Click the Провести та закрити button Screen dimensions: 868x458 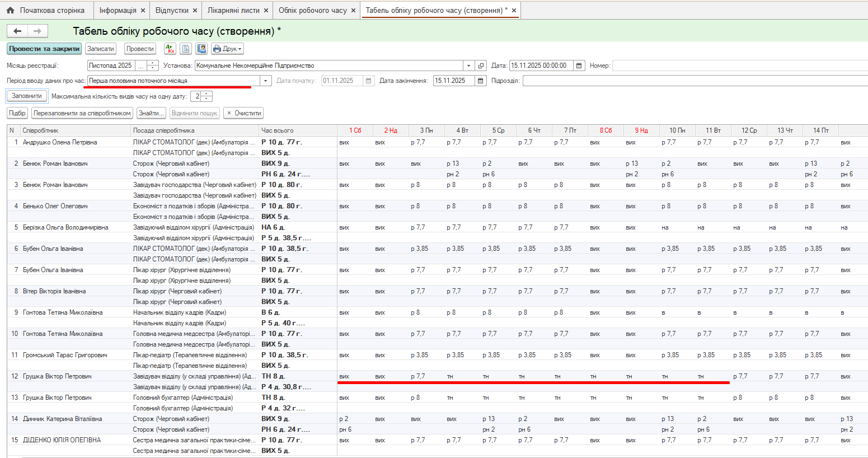pos(44,49)
